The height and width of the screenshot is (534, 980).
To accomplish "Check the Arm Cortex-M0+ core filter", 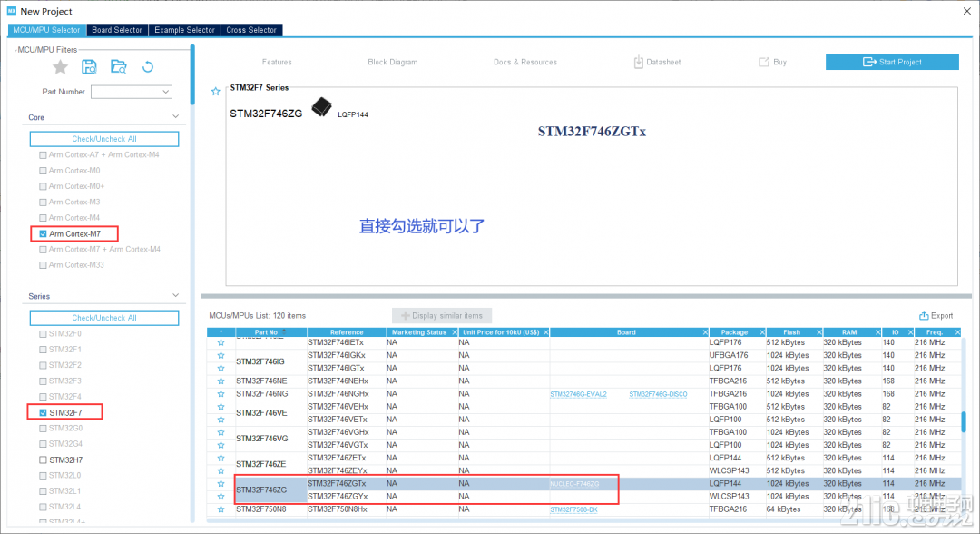I will [44, 186].
